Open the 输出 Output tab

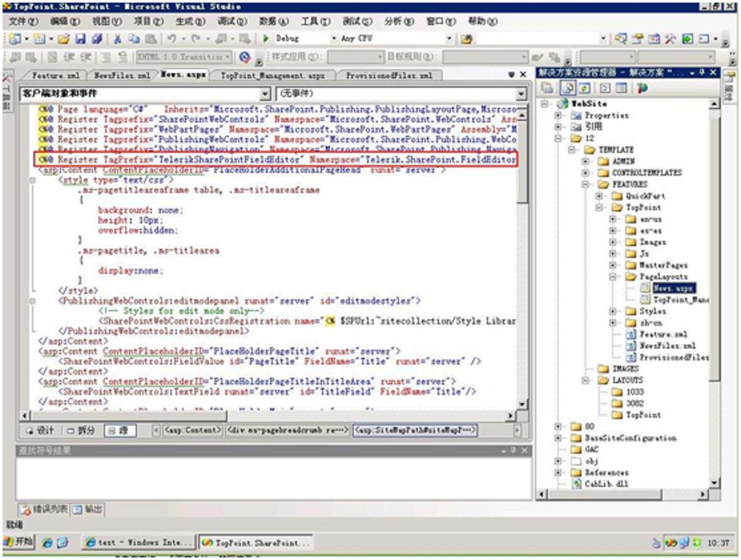(x=88, y=509)
